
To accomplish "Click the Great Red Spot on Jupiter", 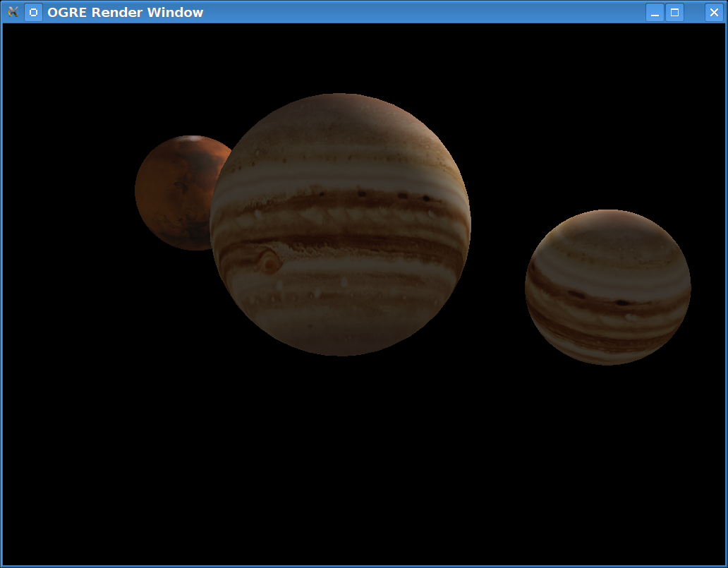I will pos(269,262).
